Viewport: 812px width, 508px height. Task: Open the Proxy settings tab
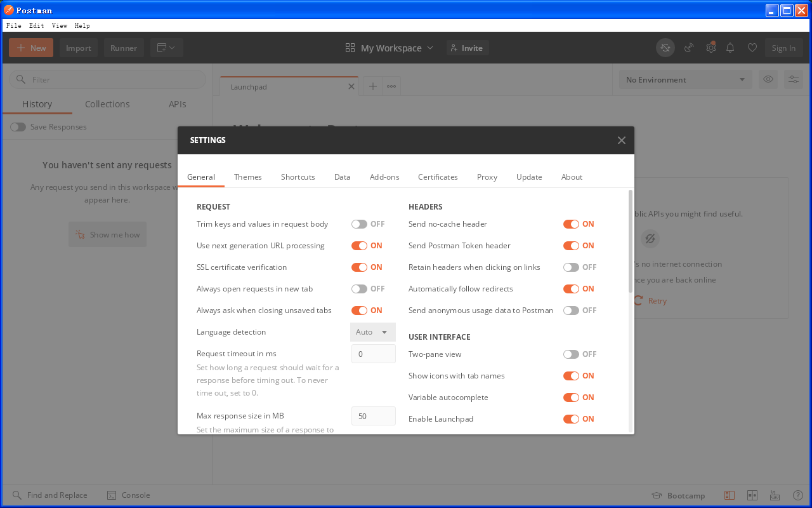(487, 177)
